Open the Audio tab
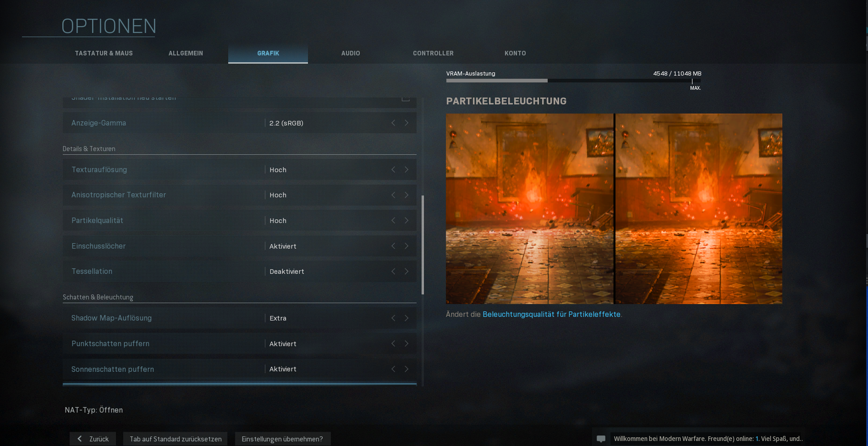Image resolution: width=868 pixels, height=446 pixels. [x=351, y=53]
